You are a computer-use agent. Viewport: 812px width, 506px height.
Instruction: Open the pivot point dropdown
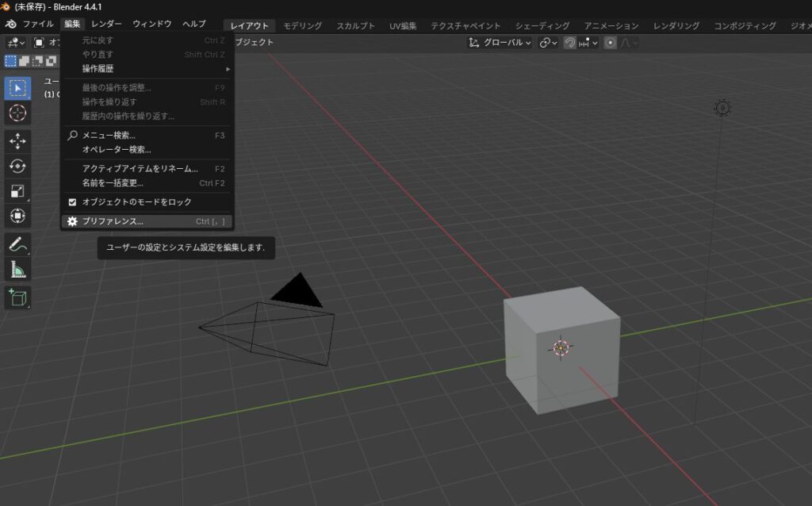tap(549, 43)
